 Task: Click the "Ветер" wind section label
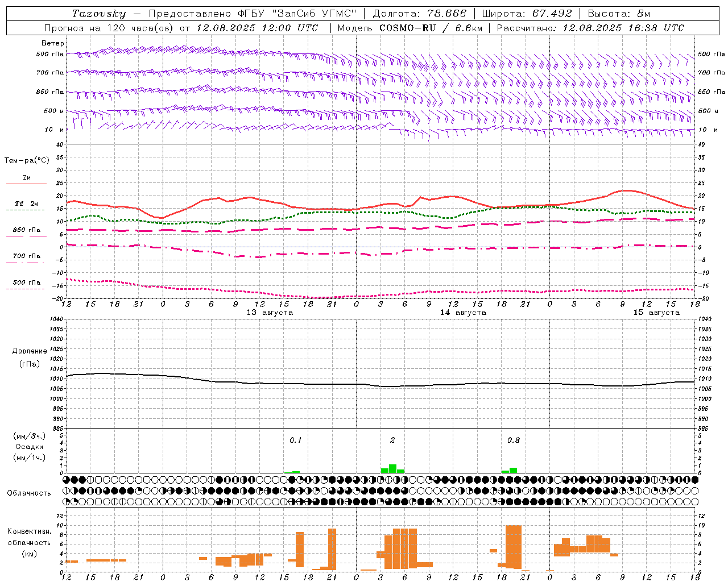(x=53, y=43)
